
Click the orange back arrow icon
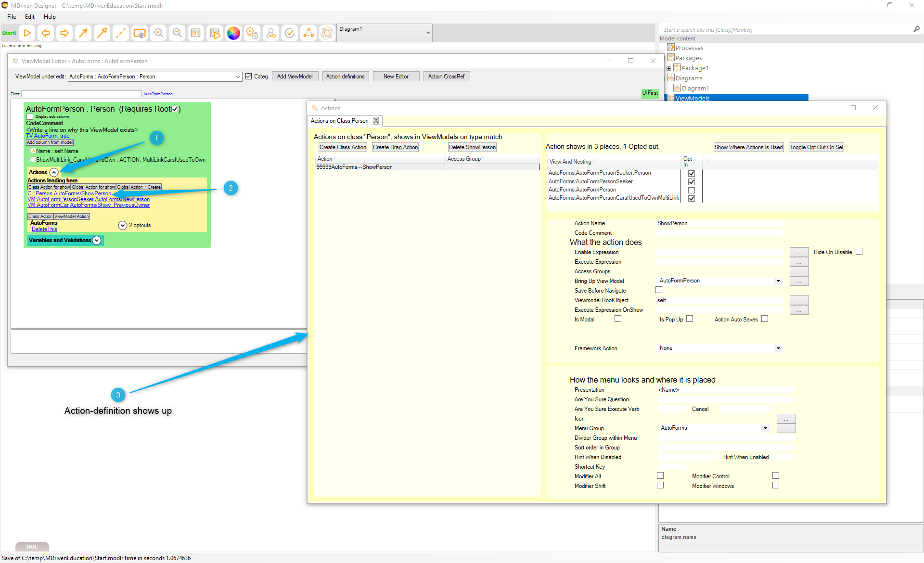pos(46,33)
